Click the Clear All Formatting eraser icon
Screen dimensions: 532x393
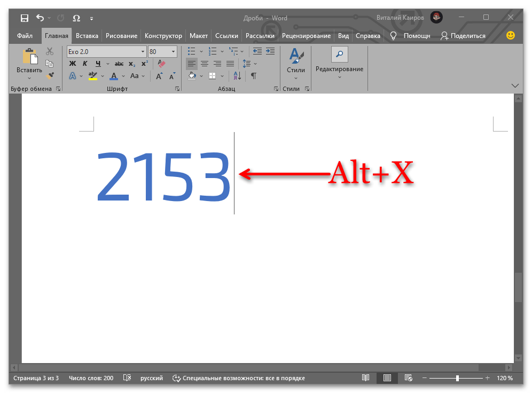(x=162, y=64)
